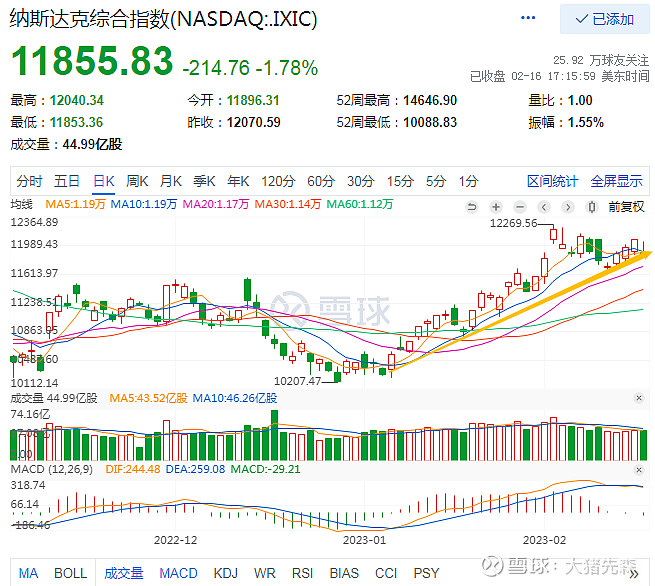Select the 季K quarterly candlestick tab

click(204, 181)
